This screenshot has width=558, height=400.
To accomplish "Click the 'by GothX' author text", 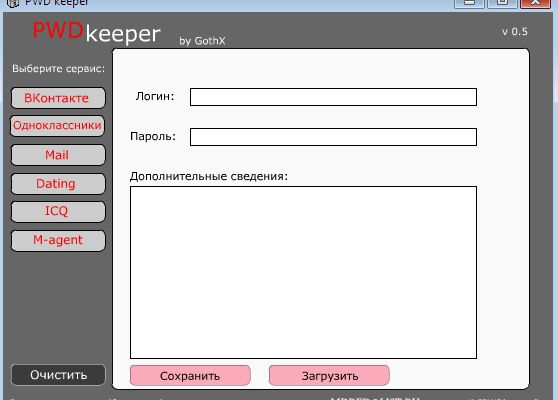I will (x=202, y=41).
